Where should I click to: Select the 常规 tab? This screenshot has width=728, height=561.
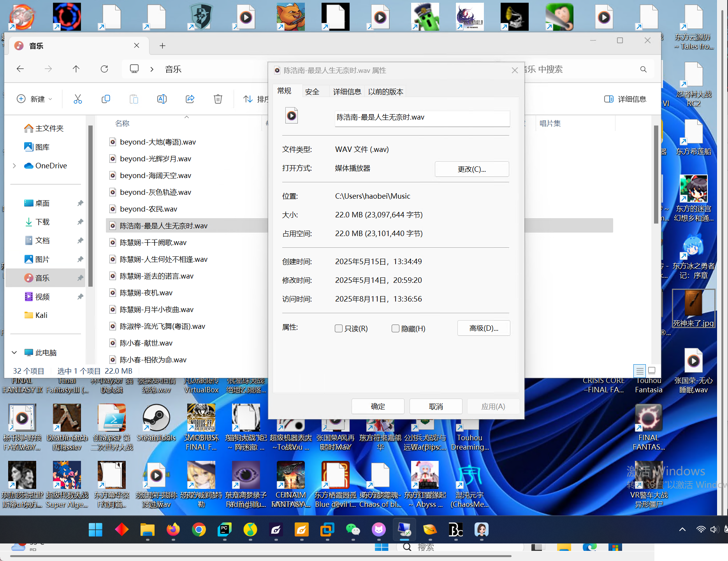[284, 91]
